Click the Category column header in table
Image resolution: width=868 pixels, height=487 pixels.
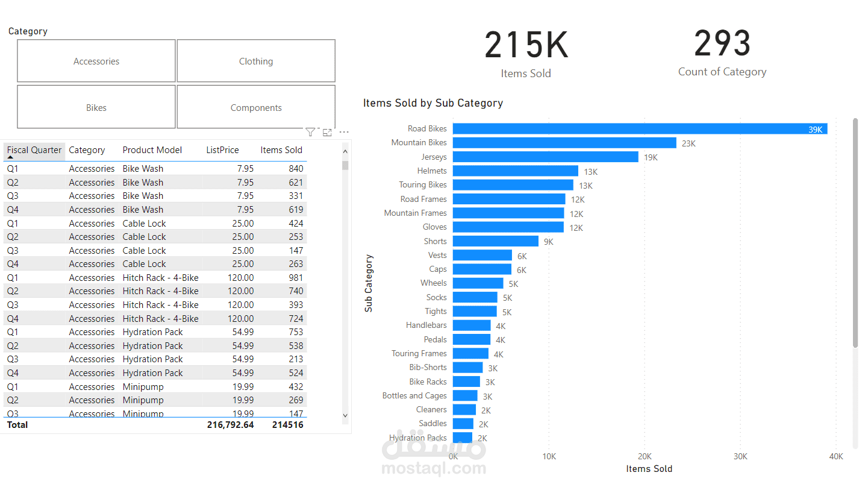click(87, 150)
